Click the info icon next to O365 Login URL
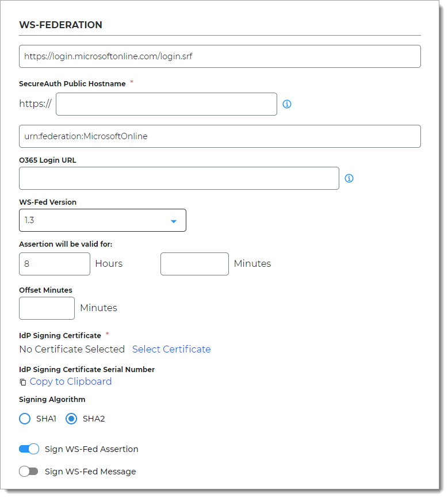This screenshot has width=448, height=498. [349, 178]
